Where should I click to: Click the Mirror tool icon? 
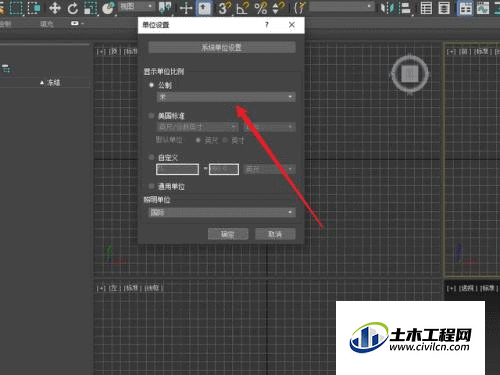pos(387,8)
